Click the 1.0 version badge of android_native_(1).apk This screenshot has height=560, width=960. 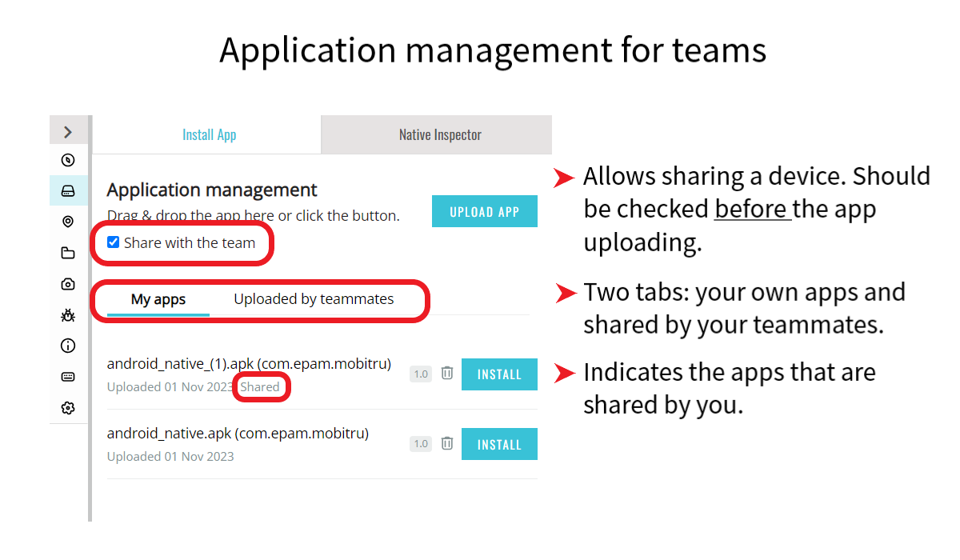click(x=421, y=374)
